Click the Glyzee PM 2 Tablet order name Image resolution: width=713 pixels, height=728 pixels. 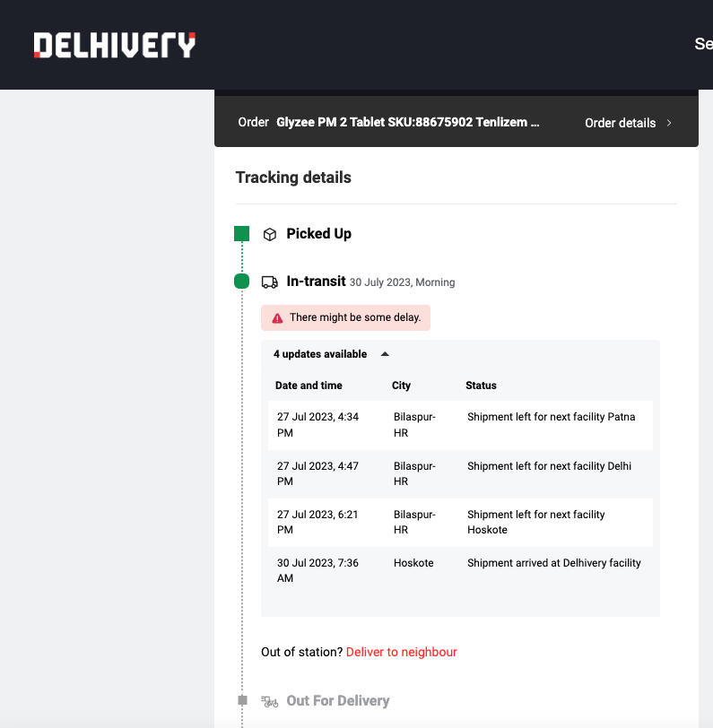click(408, 122)
